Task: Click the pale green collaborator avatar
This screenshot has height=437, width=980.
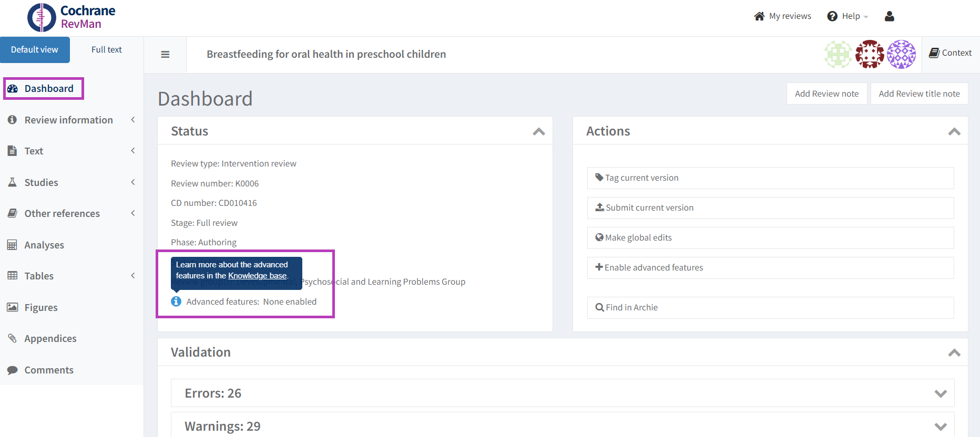Action: tap(838, 54)
